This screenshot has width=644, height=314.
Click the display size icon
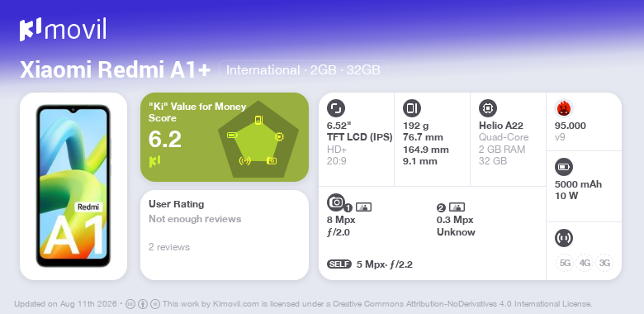coord(336,108)
